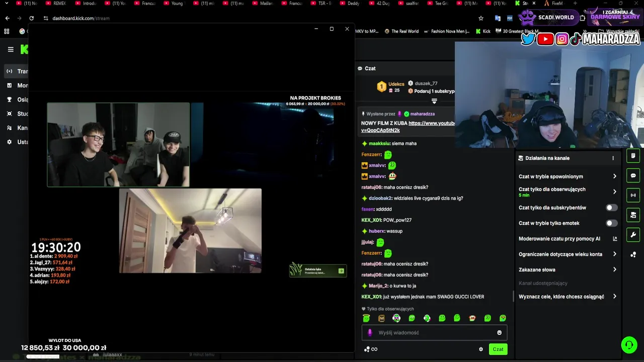The width and height of the screenshot is (644, 362).
Task: Open the emoji picker in message box
Action: tap(499, 332)
